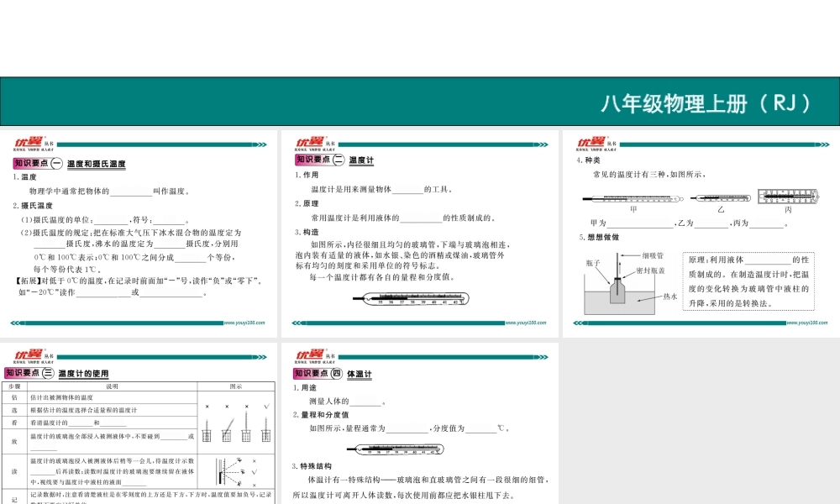Click the dotted-border 原理 text box

[x=748, y=281]
